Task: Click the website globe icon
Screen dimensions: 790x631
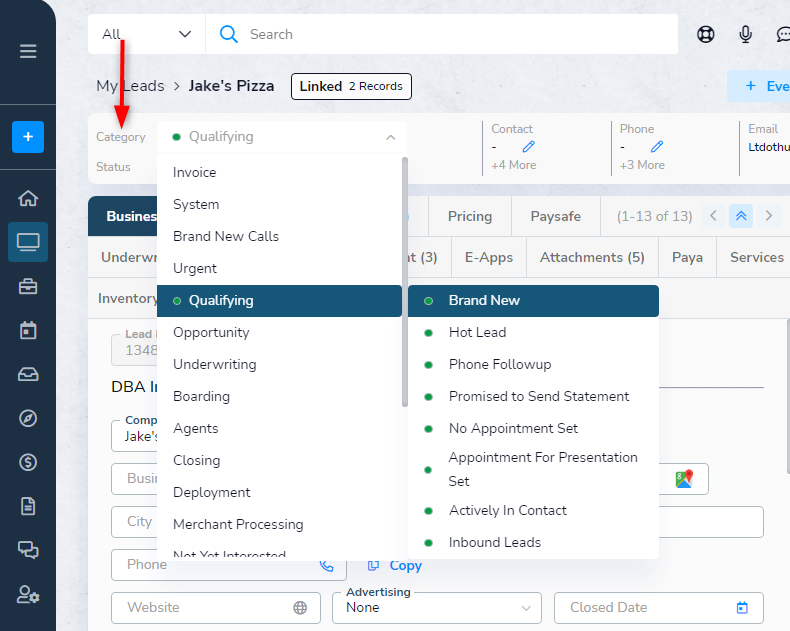Action: click(x=300, y=608)
